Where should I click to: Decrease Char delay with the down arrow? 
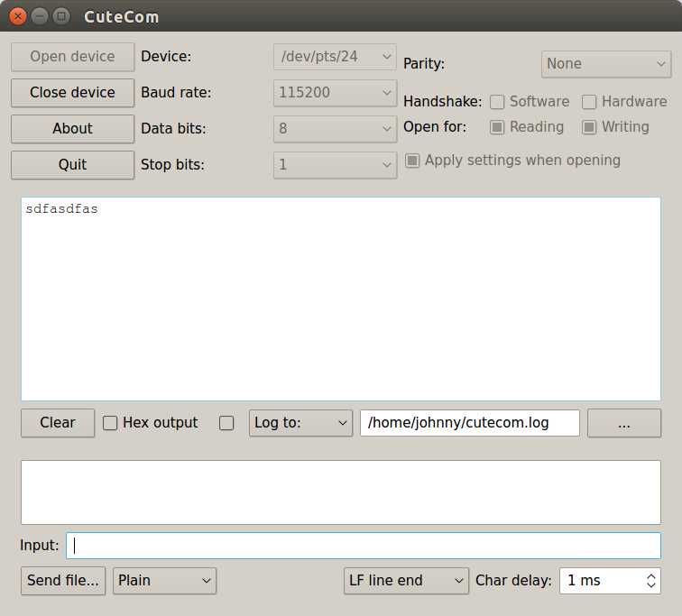coord(651,584)
